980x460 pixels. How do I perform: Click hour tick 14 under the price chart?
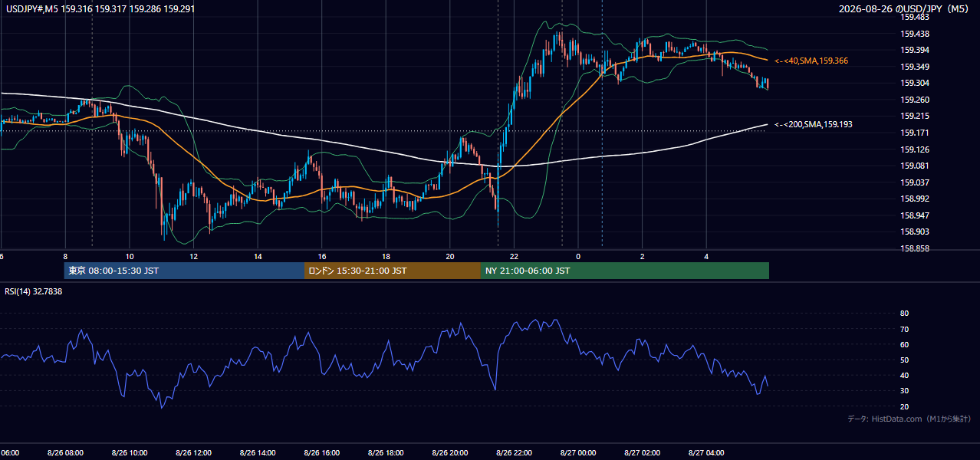258,257
